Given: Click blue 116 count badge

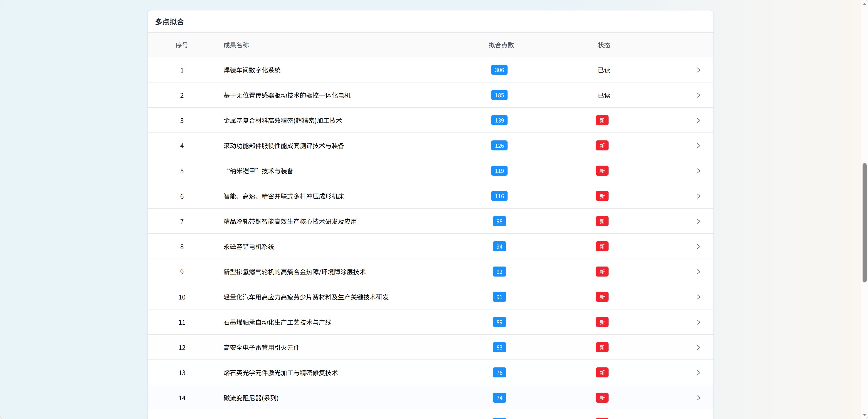Looking at the screenshot, I should (x=499, y=196).
